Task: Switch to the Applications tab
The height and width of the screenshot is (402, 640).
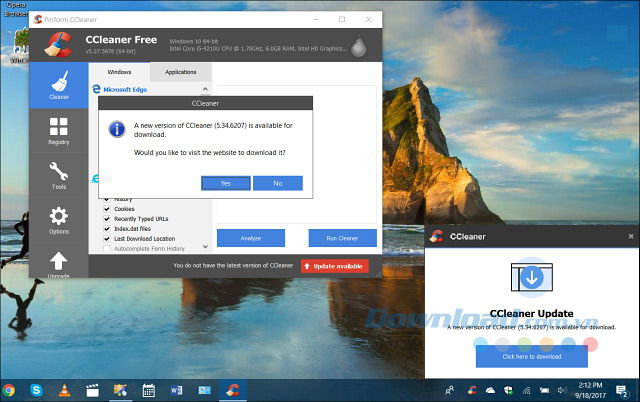Action: click(180, 72)
